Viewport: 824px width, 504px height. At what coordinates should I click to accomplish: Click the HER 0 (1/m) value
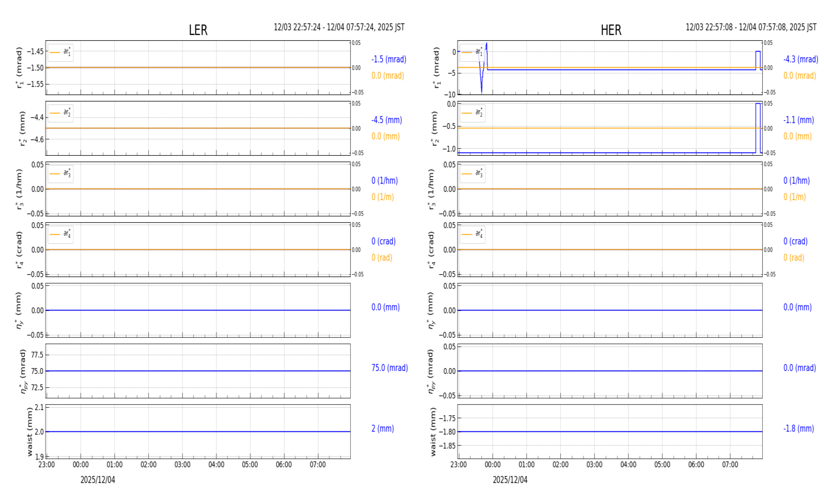795,197
